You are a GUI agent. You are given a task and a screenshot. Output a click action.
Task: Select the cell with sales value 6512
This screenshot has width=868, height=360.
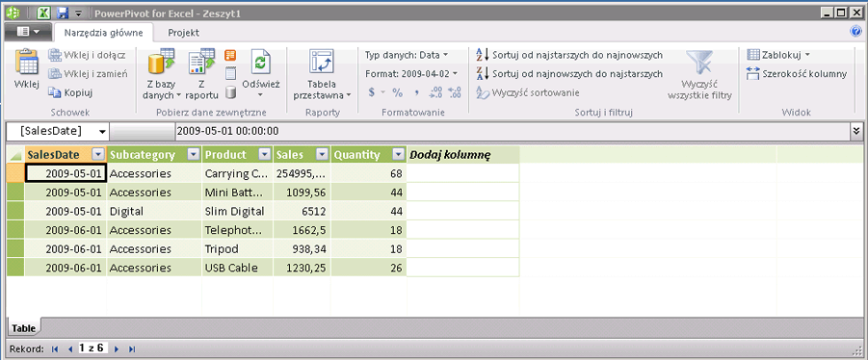point(302,211)
